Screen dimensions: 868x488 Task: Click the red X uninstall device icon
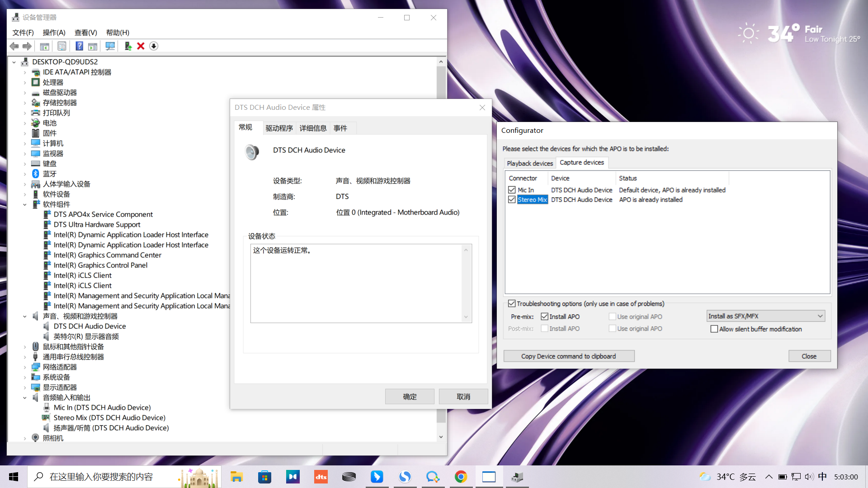141,46
